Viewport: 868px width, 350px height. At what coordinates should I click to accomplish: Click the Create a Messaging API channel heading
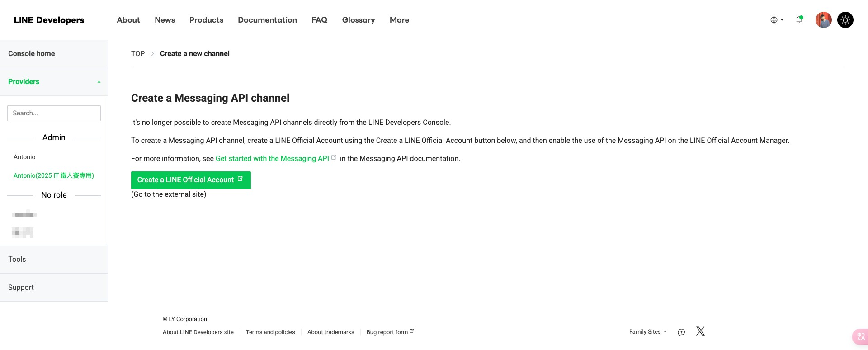[210, 98]
